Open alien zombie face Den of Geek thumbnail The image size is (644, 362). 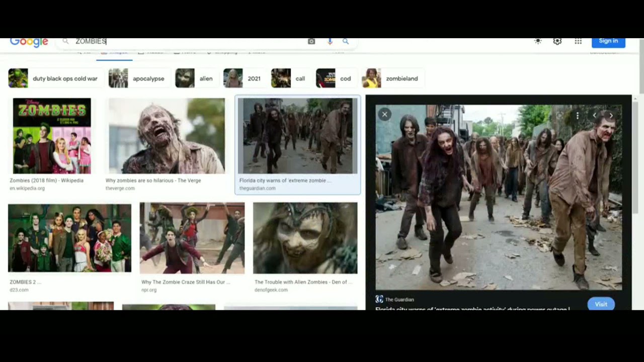pos(305,238)
